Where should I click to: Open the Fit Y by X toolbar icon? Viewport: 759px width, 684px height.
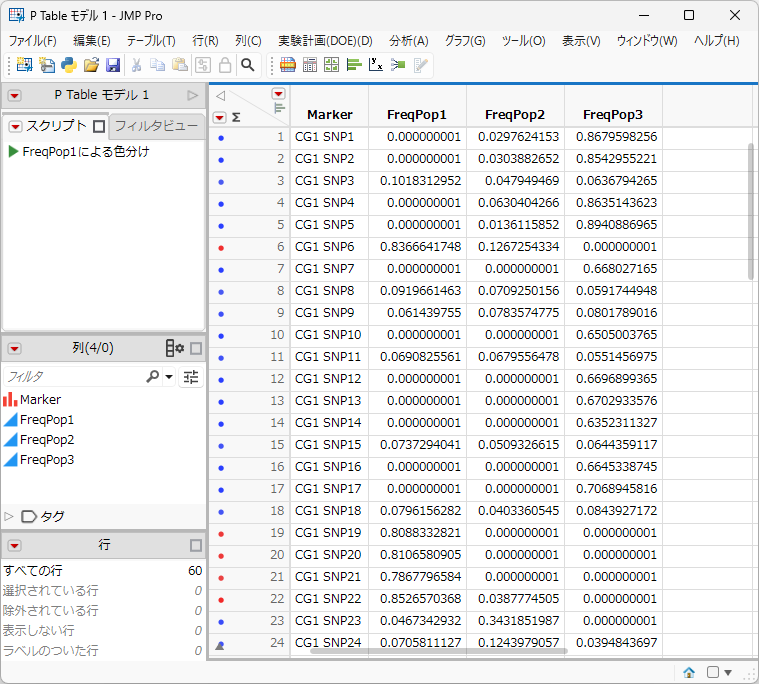coord(376,65)
